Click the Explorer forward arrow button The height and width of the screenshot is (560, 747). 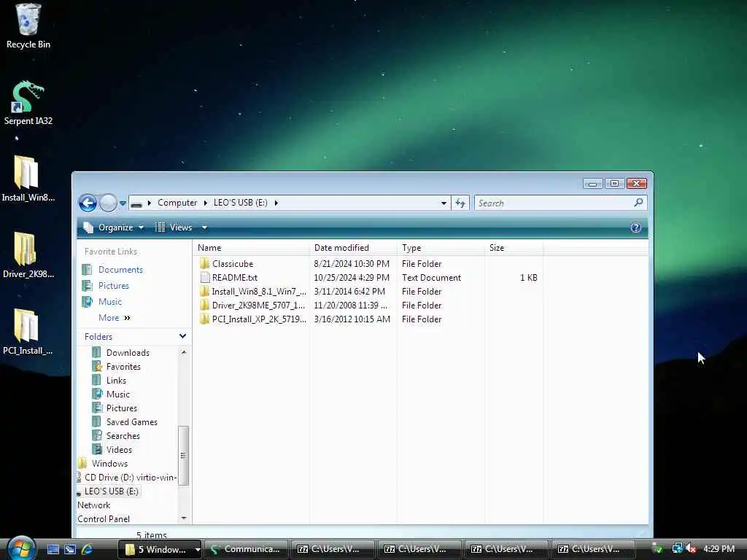108,203
